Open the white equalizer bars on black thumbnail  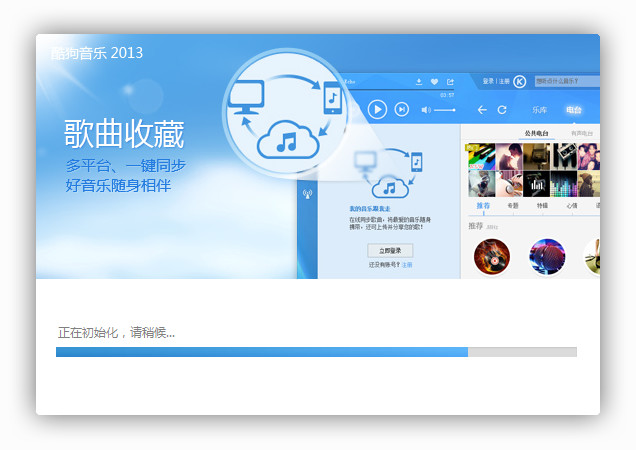pyautogui.click(x=536, y=184)
